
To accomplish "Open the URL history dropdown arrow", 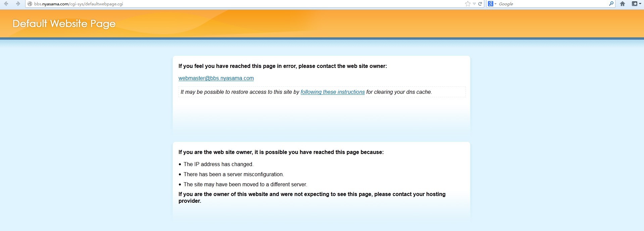I will pos(474,4).
